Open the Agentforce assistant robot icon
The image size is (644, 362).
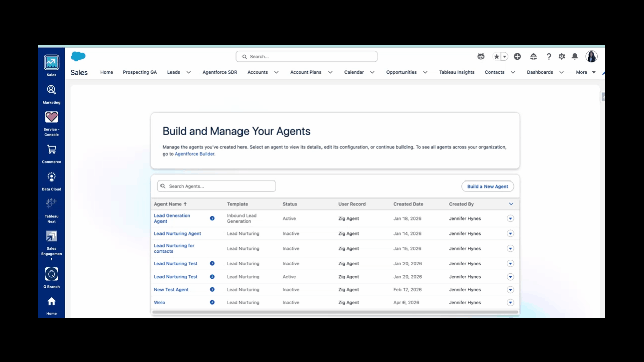[480, 56]
